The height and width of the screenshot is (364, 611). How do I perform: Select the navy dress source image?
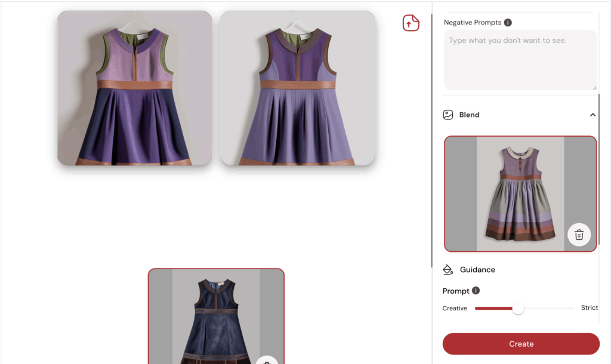(216, 316)
